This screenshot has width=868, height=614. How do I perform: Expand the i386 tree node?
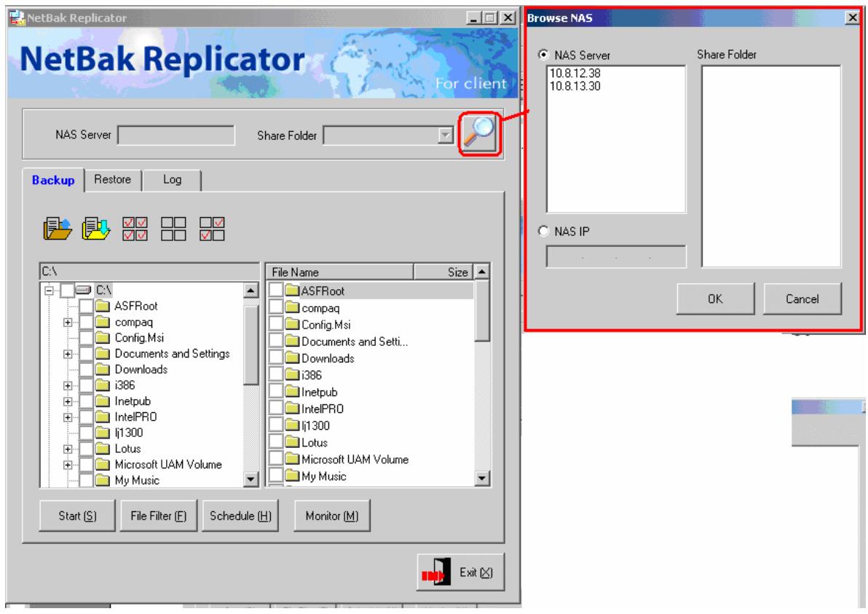(68, 385)
